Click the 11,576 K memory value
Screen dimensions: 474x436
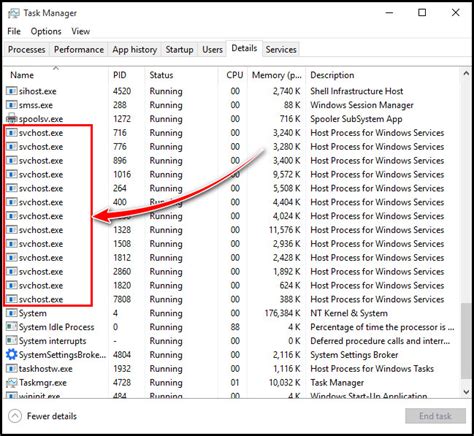tap(285, 230)
